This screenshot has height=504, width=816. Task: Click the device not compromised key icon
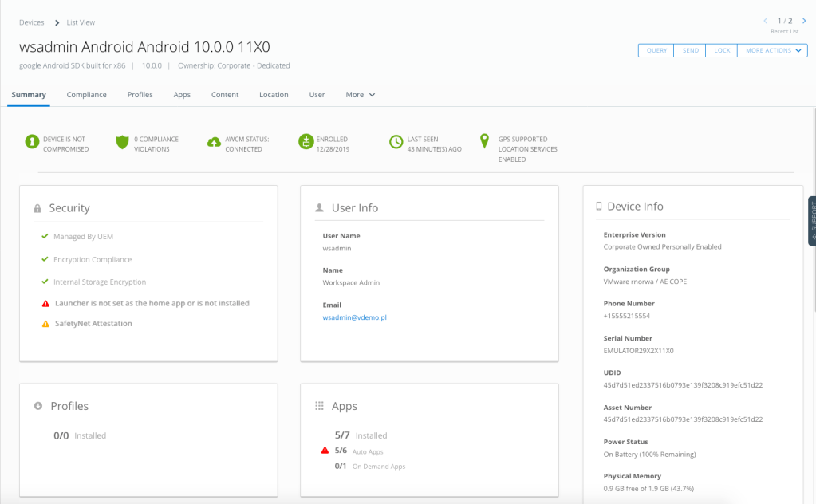31,142
